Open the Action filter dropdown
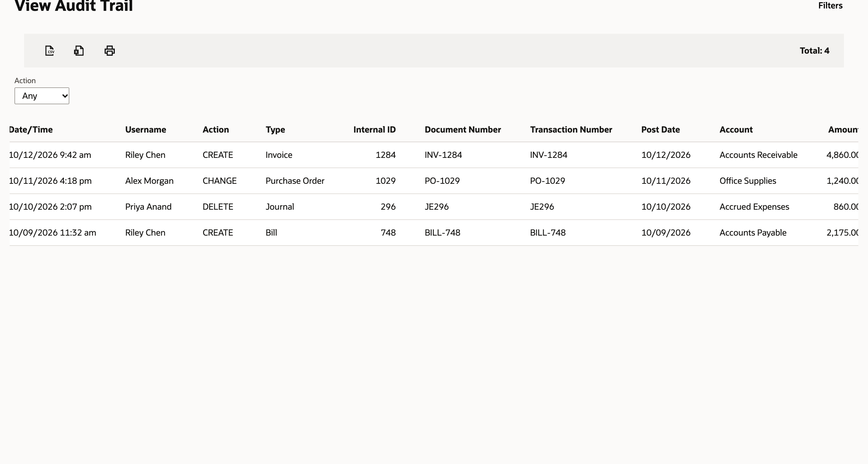This screenshot has height=464, width=868. pyautogui.click(x=42, y=96)
